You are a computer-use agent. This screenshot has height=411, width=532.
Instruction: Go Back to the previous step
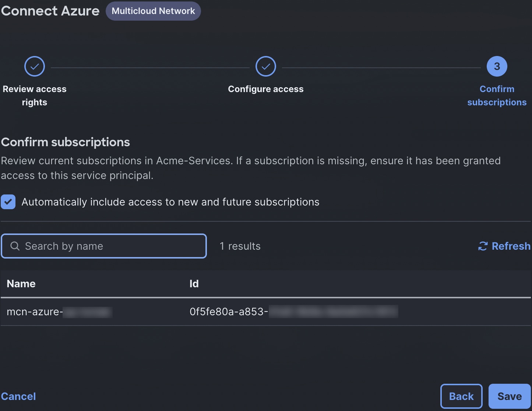(x=461, y=396)
